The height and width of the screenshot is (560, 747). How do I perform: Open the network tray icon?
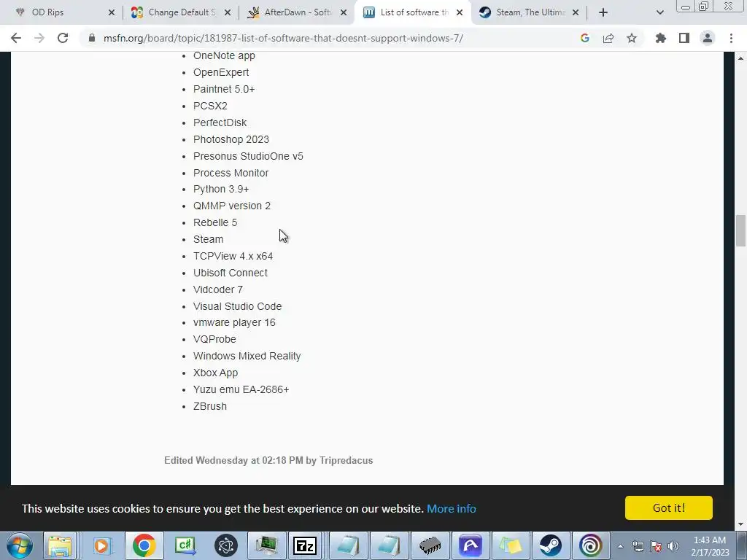638,546
